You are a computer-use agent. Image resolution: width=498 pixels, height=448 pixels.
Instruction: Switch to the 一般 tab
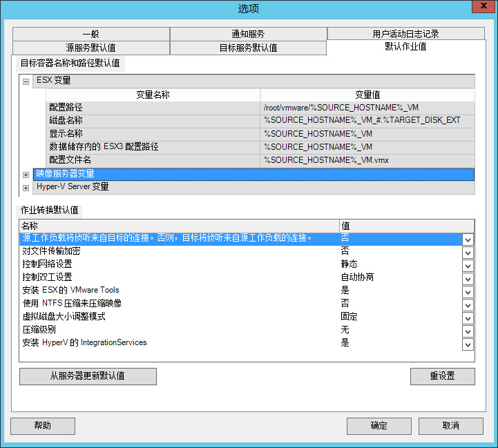(x=90, y=34)
